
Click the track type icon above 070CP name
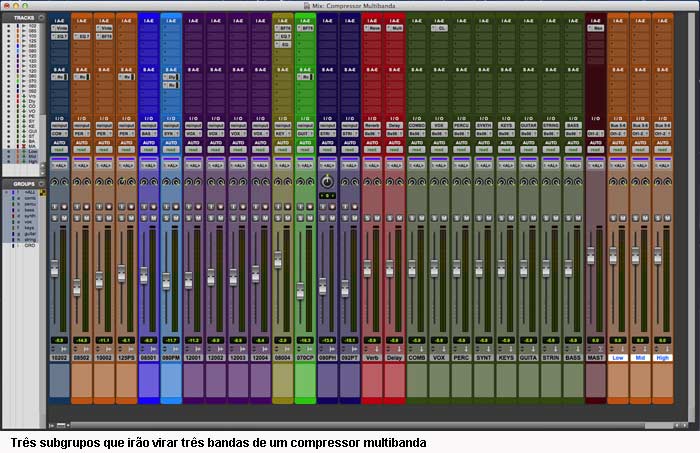click(309, 349)
